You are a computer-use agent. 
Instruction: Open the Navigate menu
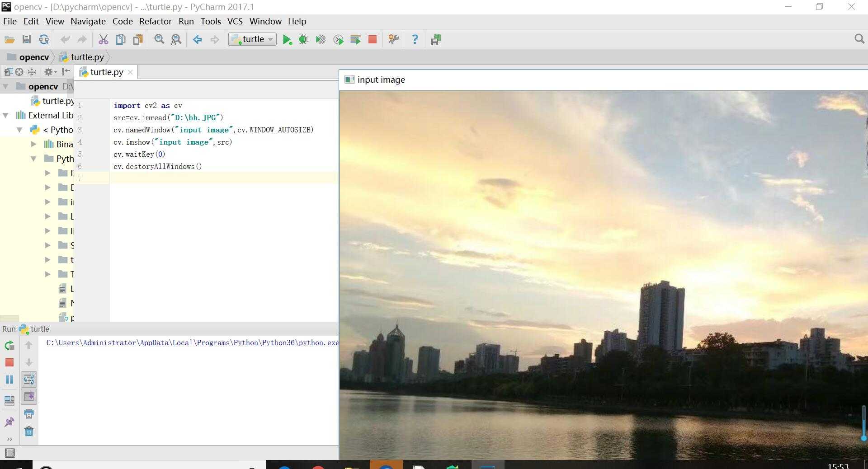click(88, 21)
